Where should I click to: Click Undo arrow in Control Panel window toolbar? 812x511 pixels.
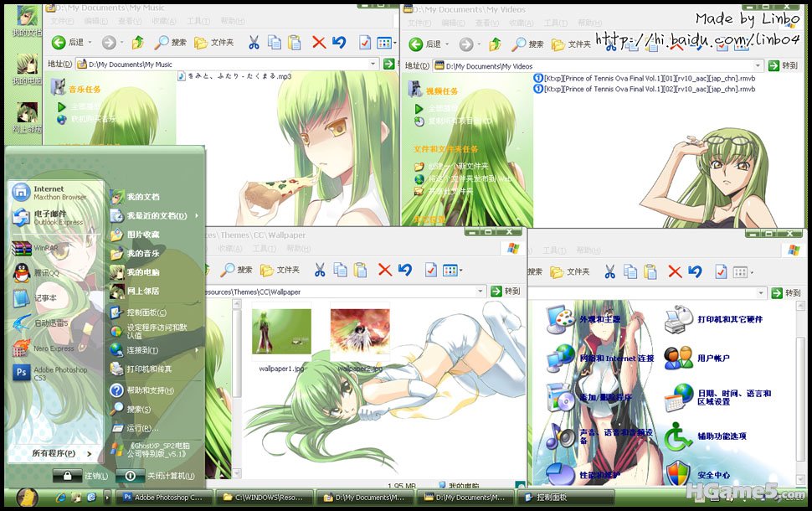(x=695, y=271)
